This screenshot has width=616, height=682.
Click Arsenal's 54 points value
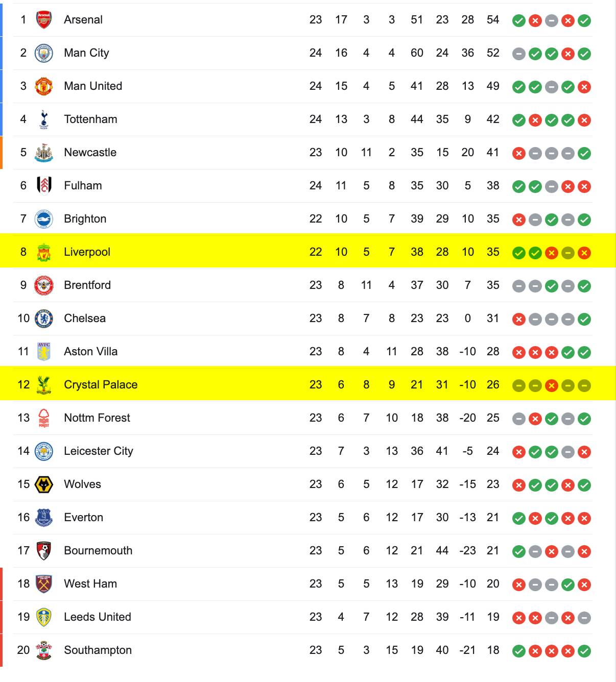pos(493,20)
